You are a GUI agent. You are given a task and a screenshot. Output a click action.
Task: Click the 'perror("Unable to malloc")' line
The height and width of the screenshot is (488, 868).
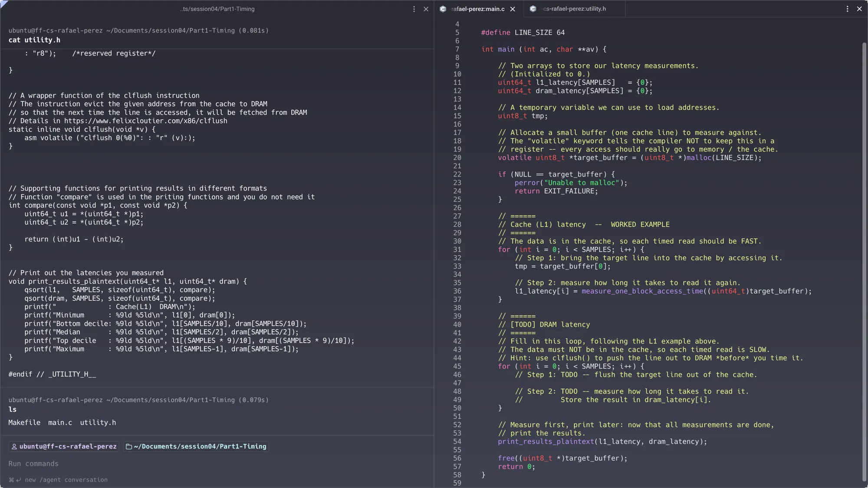click(571, 183)
